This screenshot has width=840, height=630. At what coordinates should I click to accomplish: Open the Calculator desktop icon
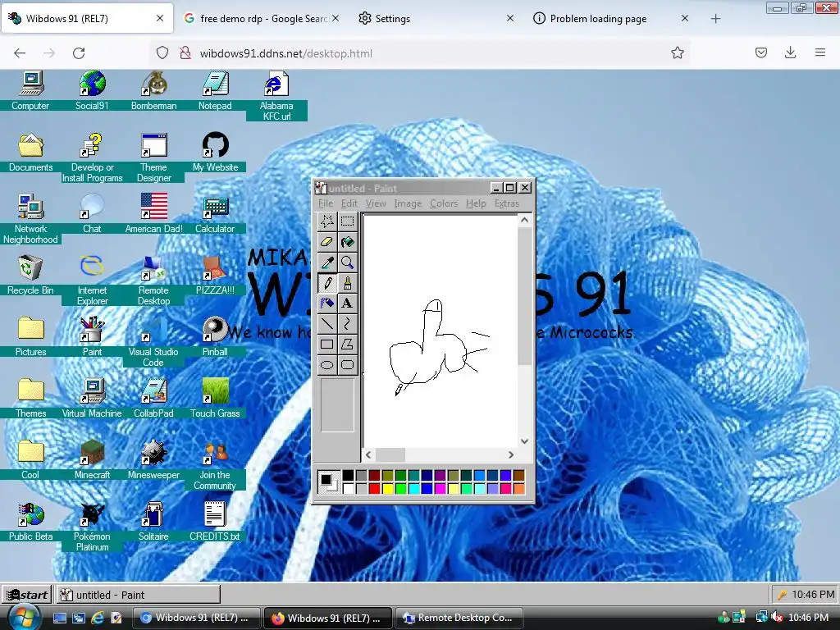215,213
